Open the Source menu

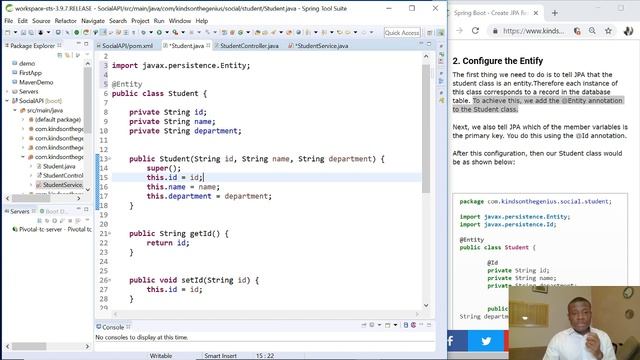41,21
